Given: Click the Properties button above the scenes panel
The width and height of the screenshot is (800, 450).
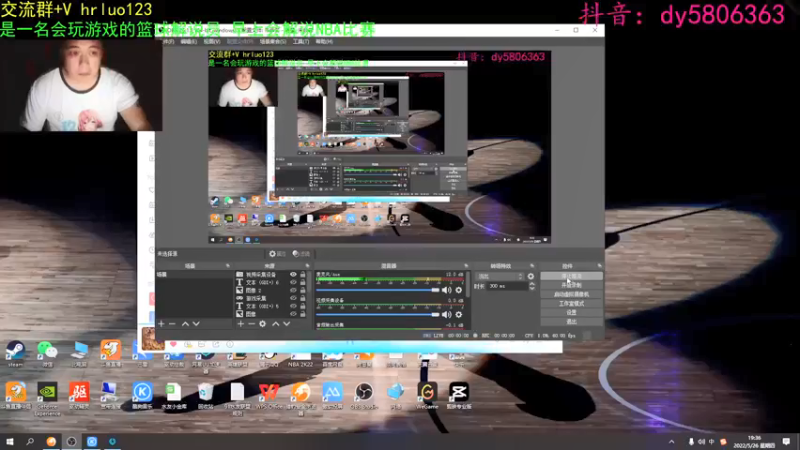Looking at the screenshot, I should pyautogui.click(x=278, y=254).
